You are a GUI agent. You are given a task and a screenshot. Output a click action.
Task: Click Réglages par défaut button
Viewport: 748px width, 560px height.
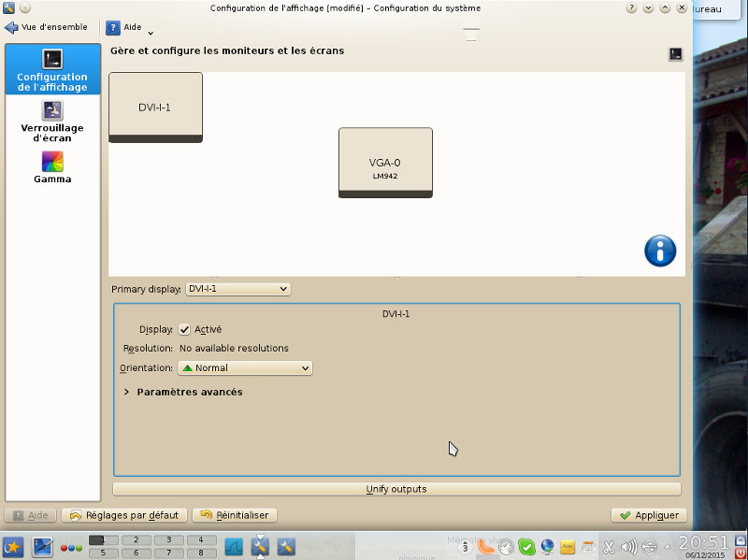coord(123,515)
